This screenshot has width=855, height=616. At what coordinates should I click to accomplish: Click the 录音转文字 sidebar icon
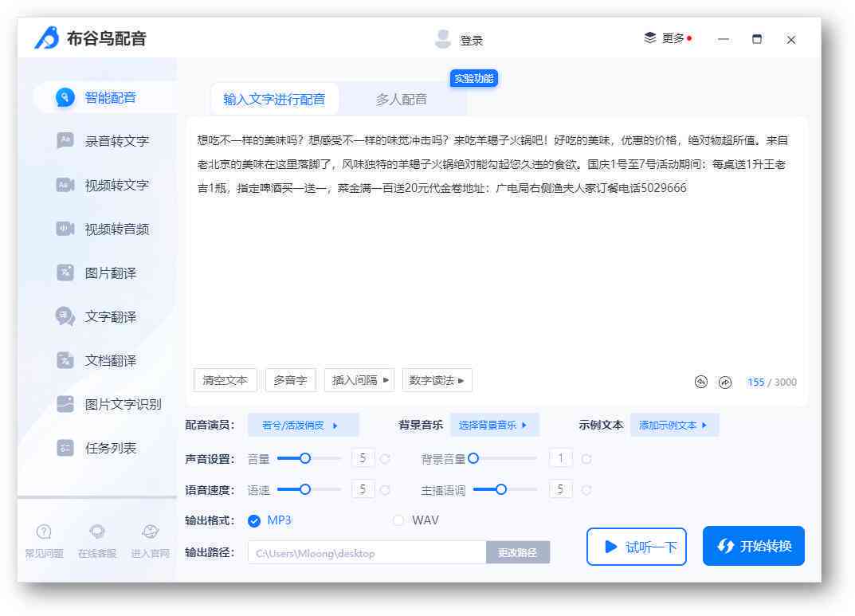65,140
